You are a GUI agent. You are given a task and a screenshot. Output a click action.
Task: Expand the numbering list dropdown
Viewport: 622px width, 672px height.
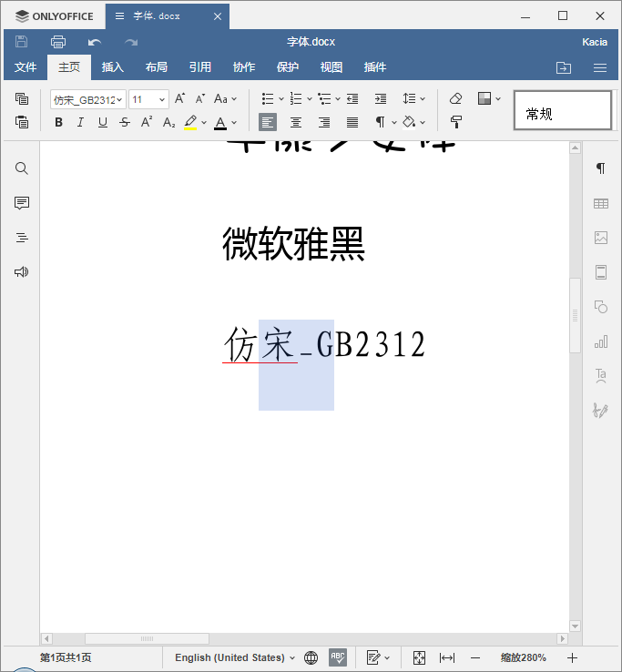coord(310,99)
